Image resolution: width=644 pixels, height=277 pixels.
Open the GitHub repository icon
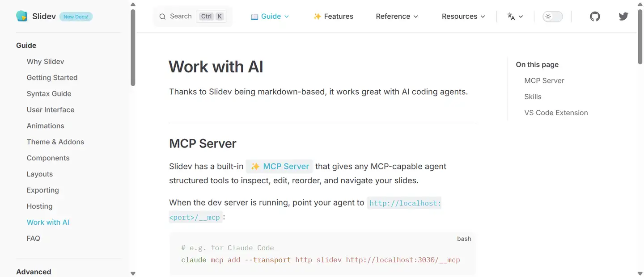click(x=595, y=17)
